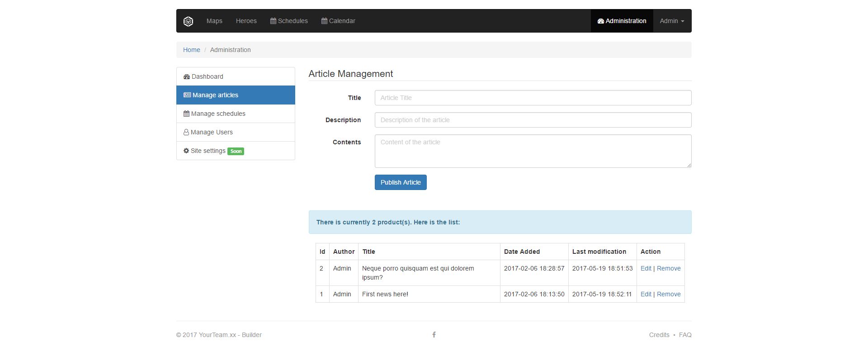The height and width of the screenshot is (347, 868).
Task: Remove the 'First news here!' article
Action: click(669, 294)
